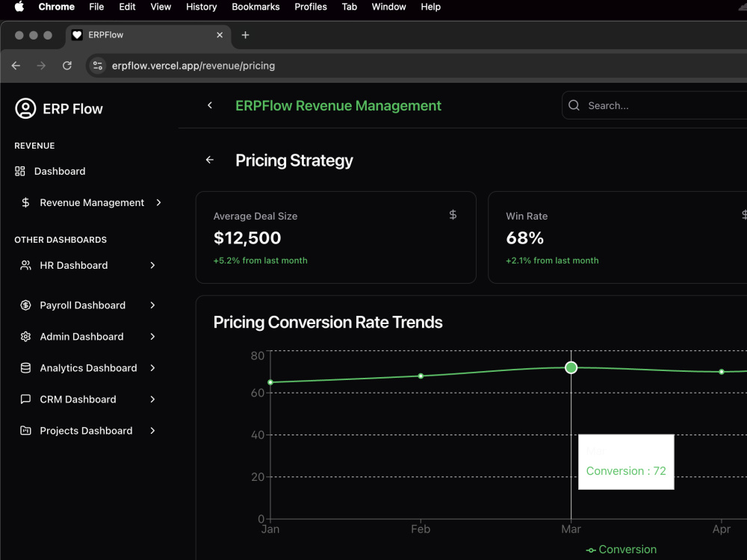747x560 pixels.
Task: Open the Dashboard grid icon in sidebar
Action: pyautogui.click(x=20, y=172)
